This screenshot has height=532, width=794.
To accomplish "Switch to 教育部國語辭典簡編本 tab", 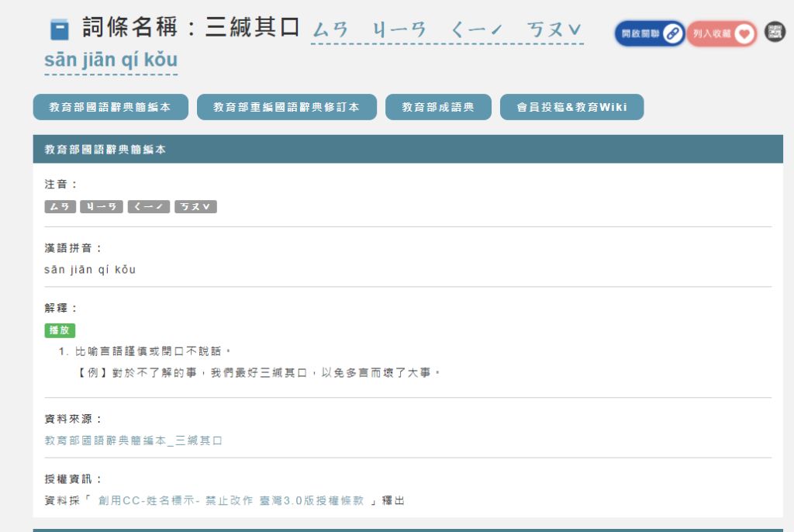I will pos(110,108).
